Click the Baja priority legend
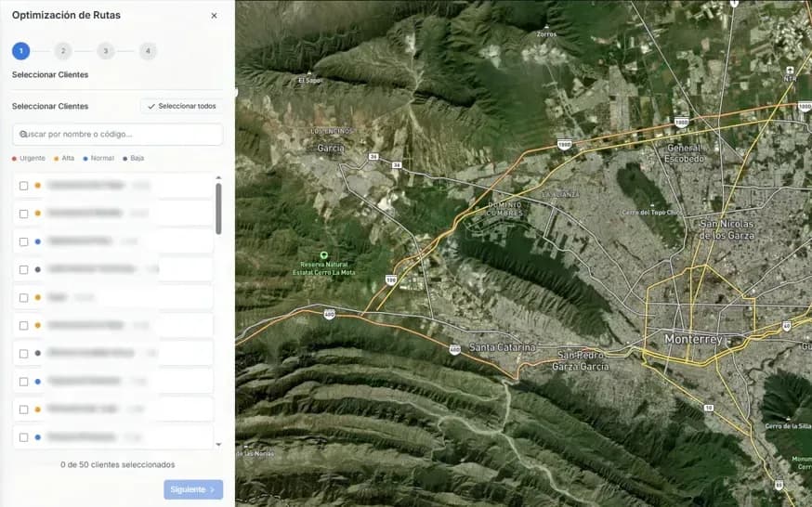Image resolution: width=812 pixels, height=507 pixels. 134,158
